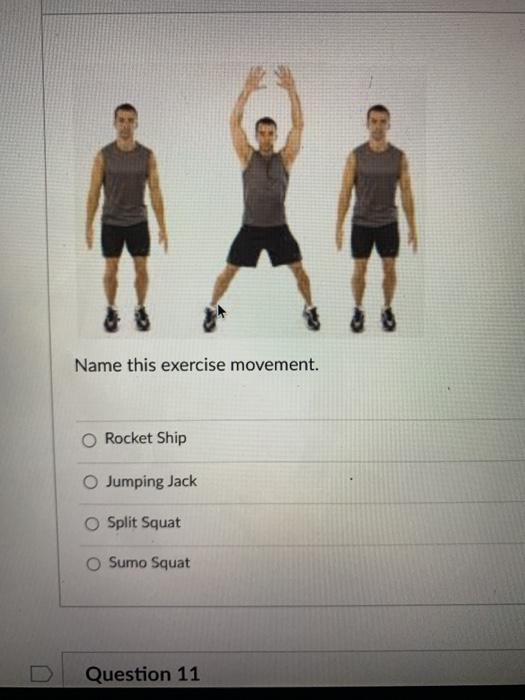Click the left figure's black sneakers
Viewport: 525px width, 700px height.
click(x=127, y=319)
